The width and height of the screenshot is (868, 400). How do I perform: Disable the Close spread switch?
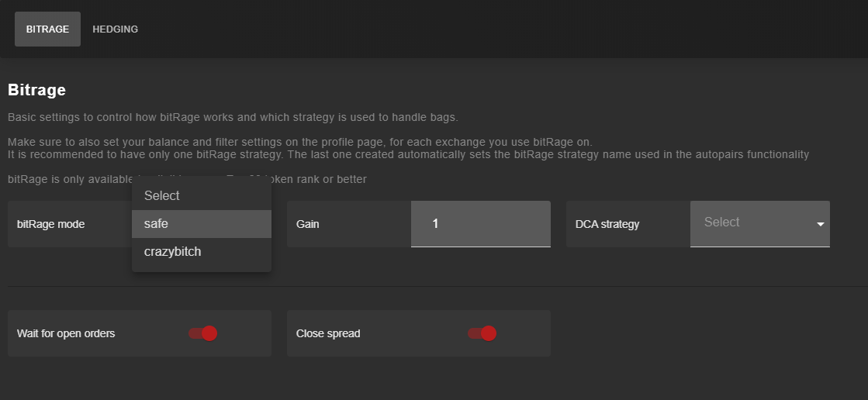[x=482, y=333]
